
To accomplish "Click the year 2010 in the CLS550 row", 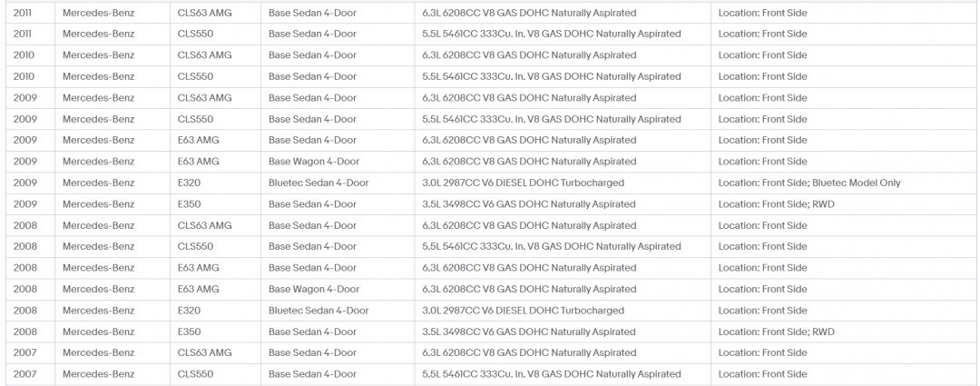I will [24, 76].
